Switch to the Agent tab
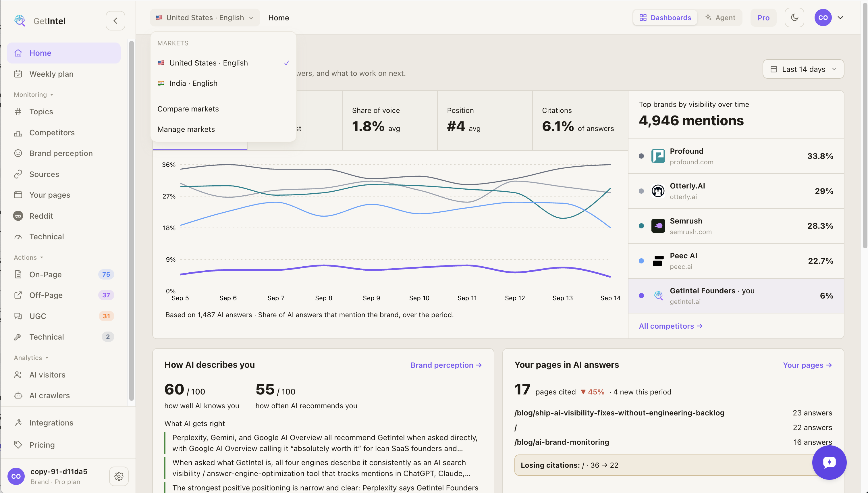Image resolution: width=868 pixels, height=493 pixels. click(x=720, y=18)
